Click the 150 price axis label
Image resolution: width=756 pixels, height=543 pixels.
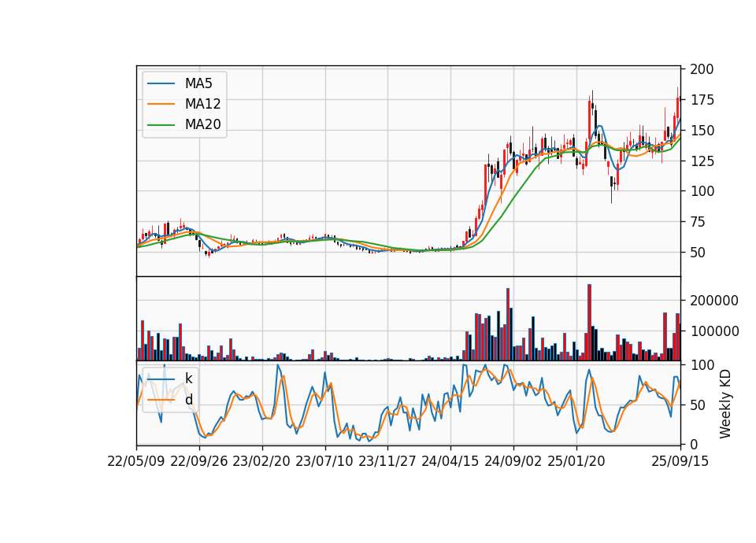tap(702, 131)
